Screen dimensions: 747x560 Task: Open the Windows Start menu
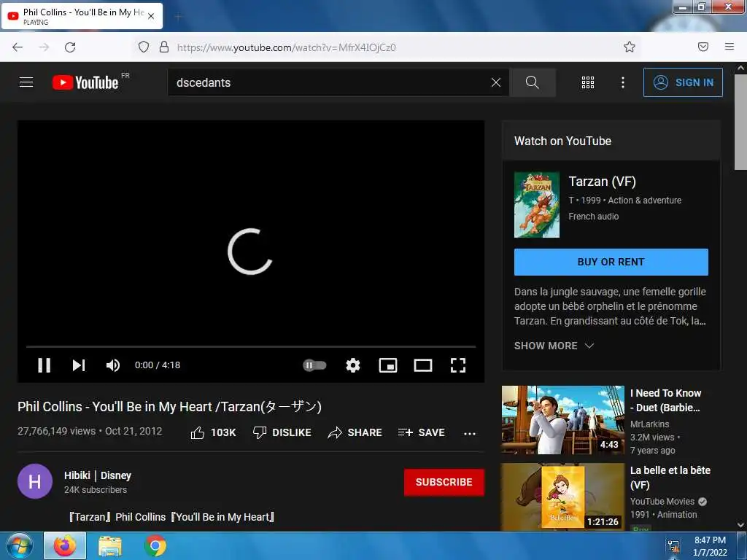pos(19,545)
